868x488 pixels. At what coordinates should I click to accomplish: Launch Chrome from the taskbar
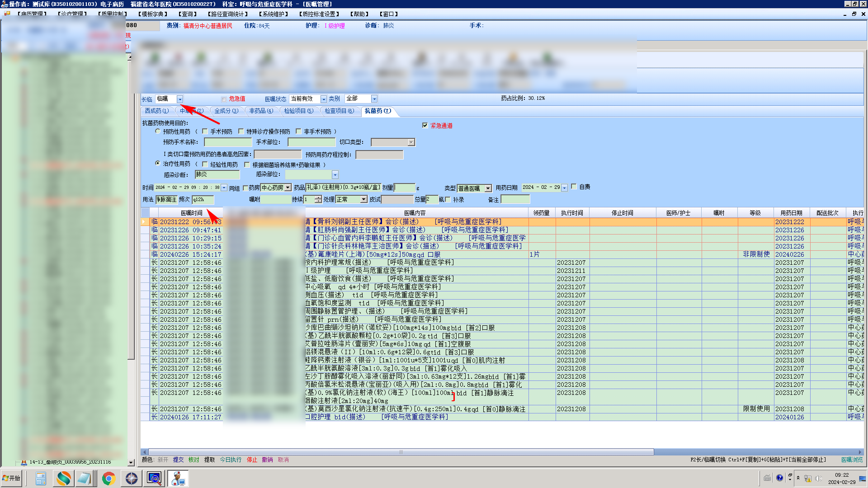tap(108, 478)
